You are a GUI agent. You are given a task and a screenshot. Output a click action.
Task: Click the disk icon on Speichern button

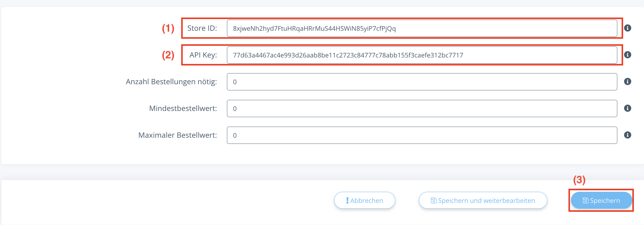click(x=586, y=200)
